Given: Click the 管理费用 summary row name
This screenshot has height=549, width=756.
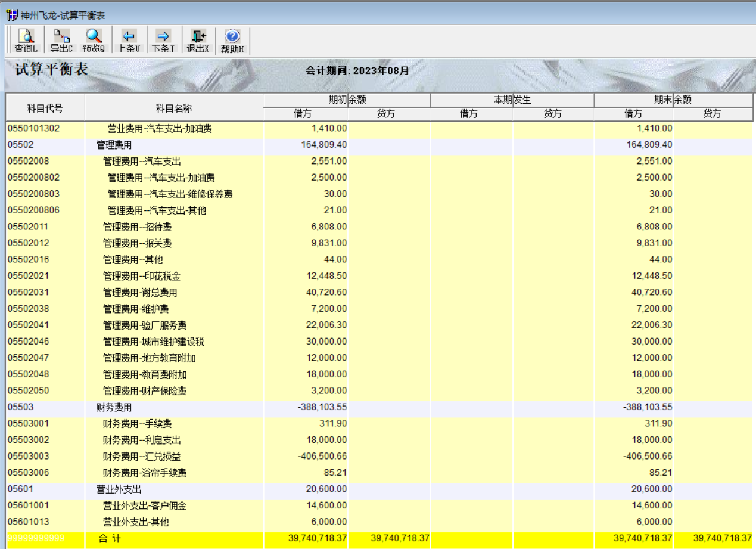Looking at the screenshot, I should pos(114,145).
